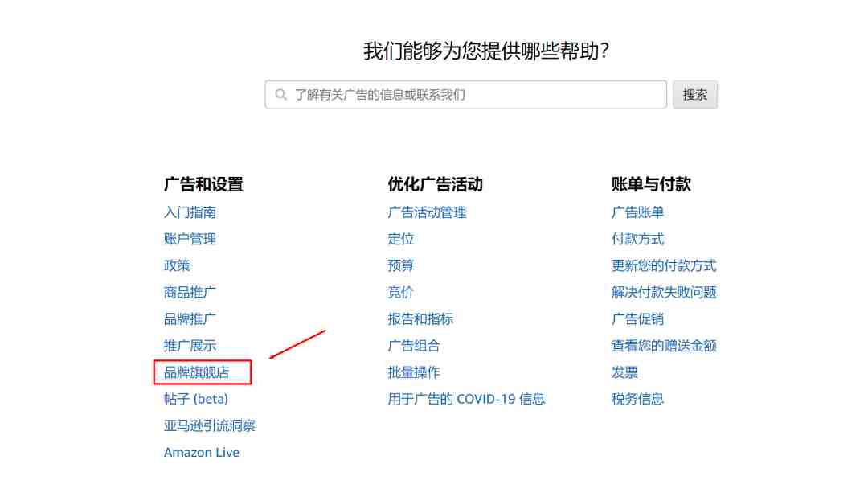Click the 账单与付款 section heading
The width and height of the screenshot is (868, 497).
pyautogui.click(x=651, y=184)
